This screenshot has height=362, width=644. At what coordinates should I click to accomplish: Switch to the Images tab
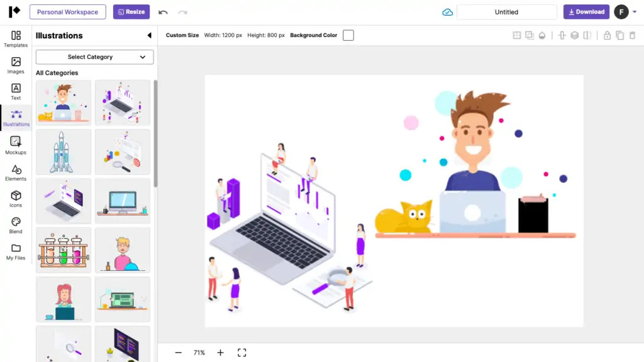click(x=16, y=65)
